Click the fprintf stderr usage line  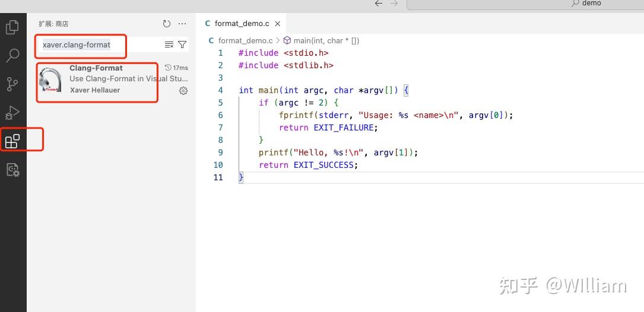click(396, 115)
